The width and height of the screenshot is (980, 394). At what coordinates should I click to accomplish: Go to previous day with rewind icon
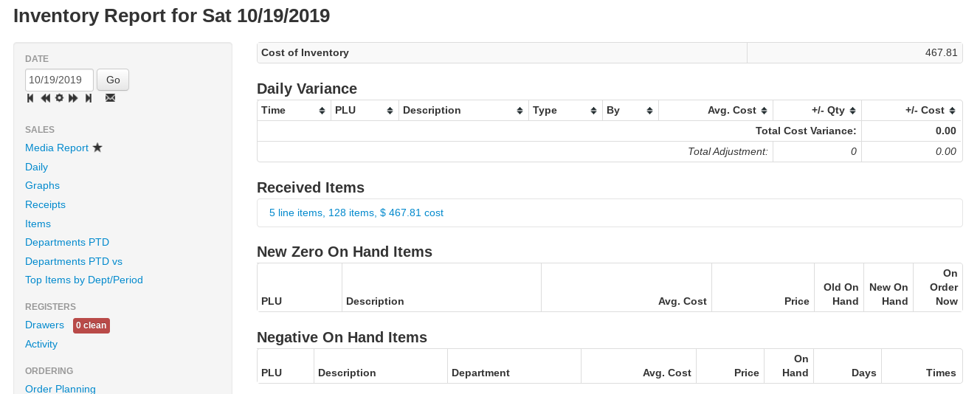pyautogui.click(x=46, y=98)
